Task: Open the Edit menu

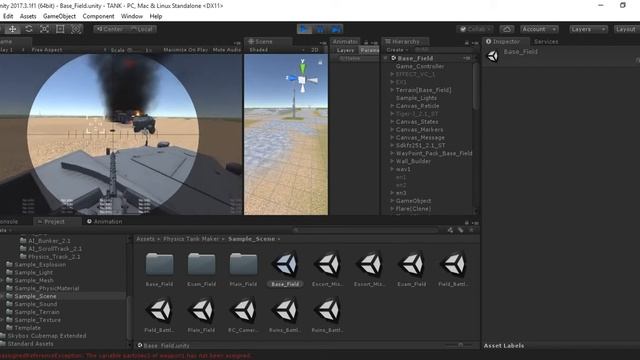Action: click(x=8, y=16)
